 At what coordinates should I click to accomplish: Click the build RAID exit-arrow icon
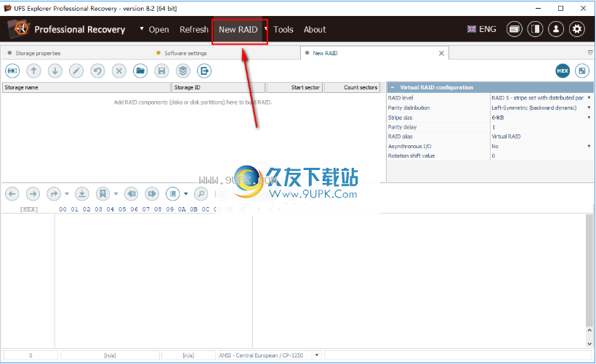(x=204, y=70)
